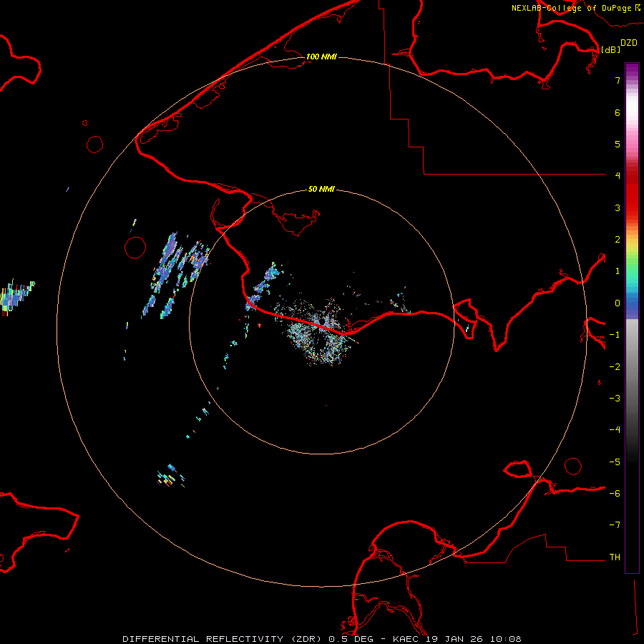
Task: Click the -5 value on the color scale
Action: [x=615, y=462]
